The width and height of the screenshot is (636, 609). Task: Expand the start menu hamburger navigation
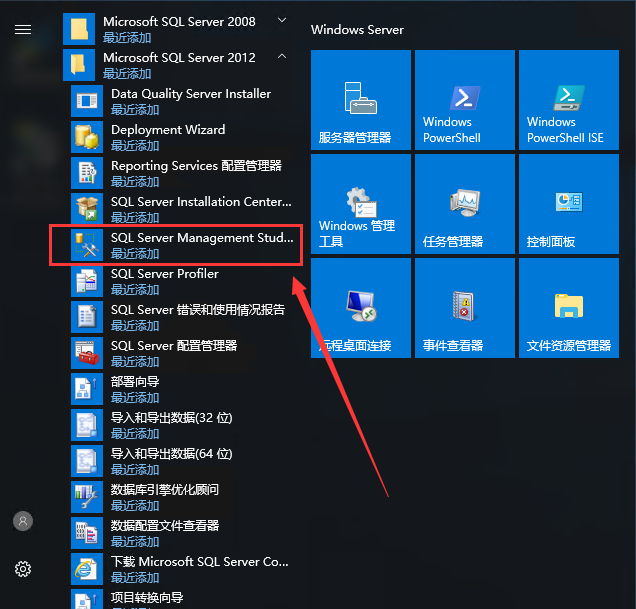23,29
